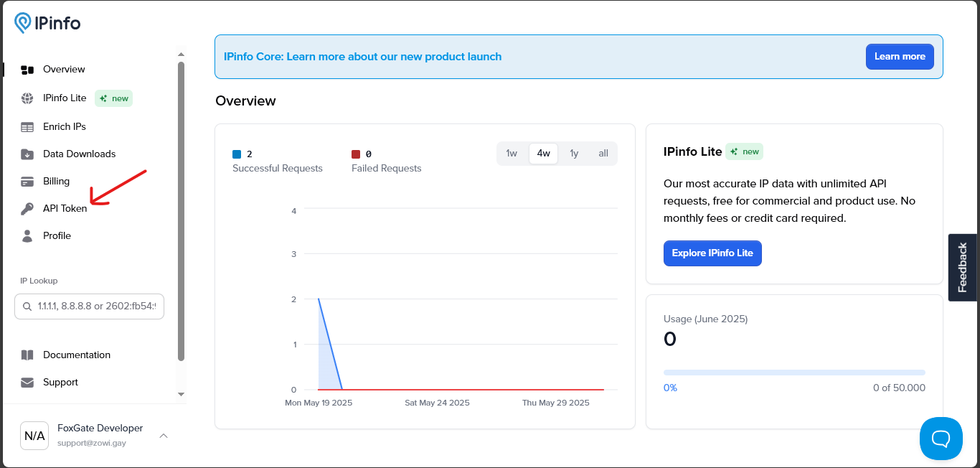The image size is (980, 468).
Task: Click the Learn more button
Action: [900, 57]
